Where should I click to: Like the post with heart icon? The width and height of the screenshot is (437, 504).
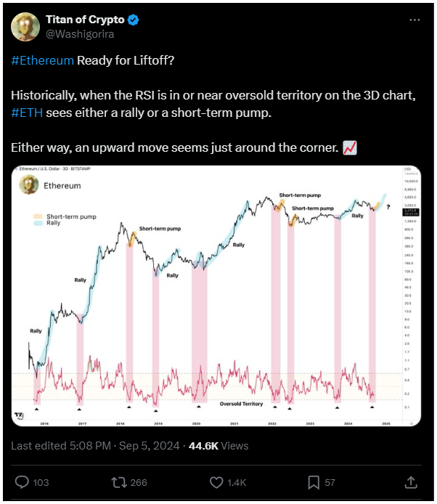[216, 482]
